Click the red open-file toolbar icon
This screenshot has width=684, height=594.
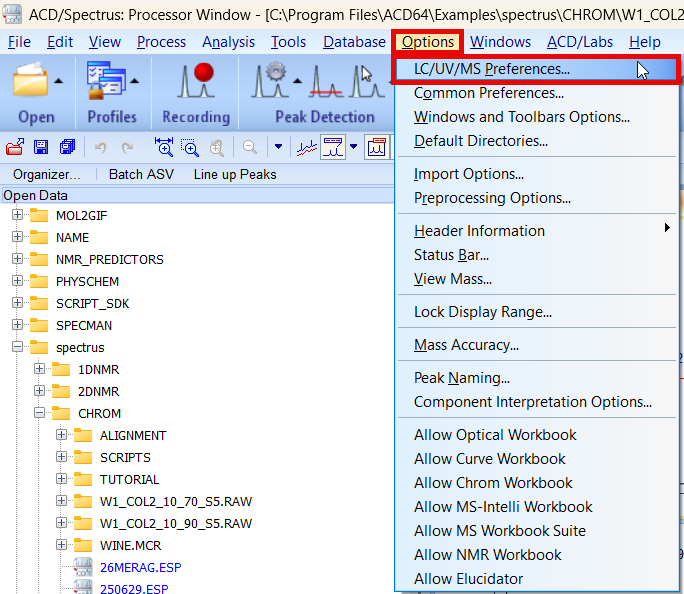(x=15, y=147)
